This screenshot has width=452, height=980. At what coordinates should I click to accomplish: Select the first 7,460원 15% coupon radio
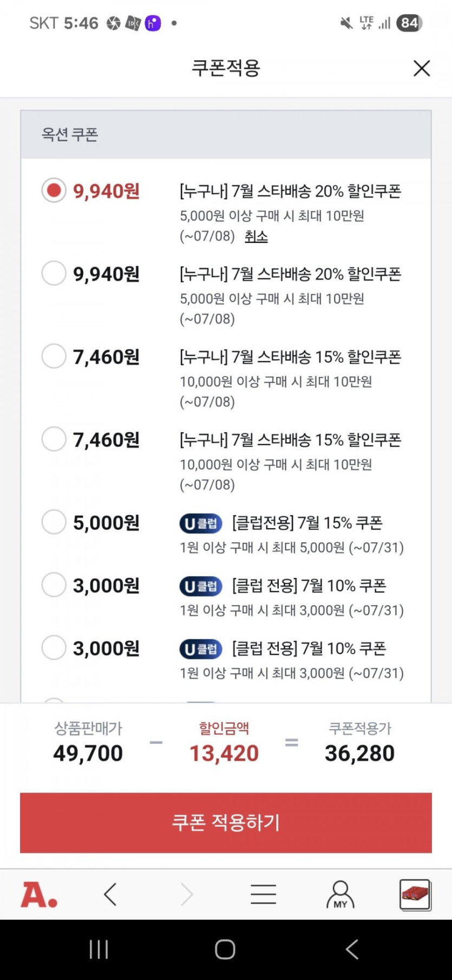(x=54, y=356)
